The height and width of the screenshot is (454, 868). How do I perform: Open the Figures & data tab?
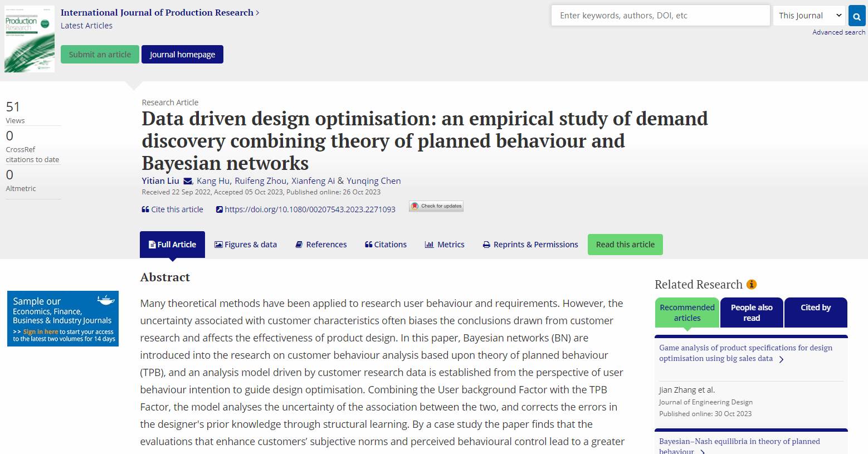tap(246, 245)
